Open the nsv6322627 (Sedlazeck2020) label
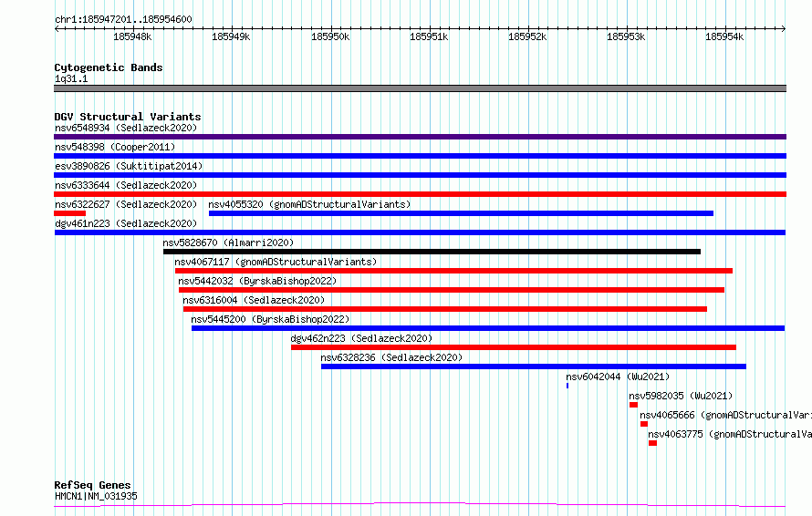Screen dimensions: 812x516 coord(126,204)
